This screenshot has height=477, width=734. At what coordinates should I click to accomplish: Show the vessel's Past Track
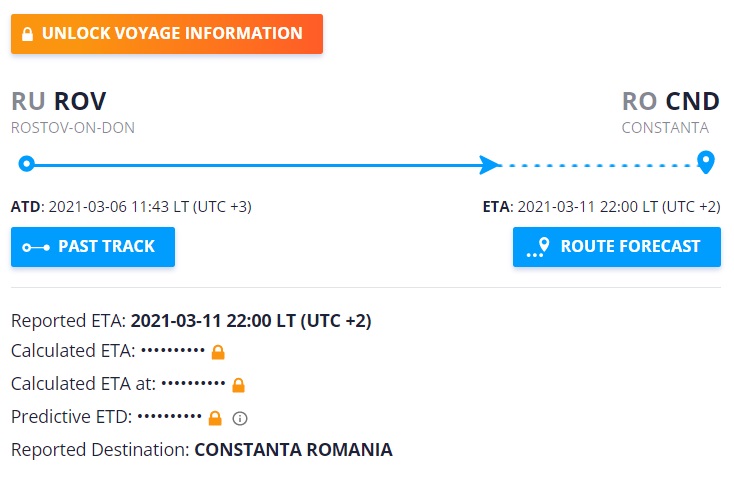click(x=93, y=247)
